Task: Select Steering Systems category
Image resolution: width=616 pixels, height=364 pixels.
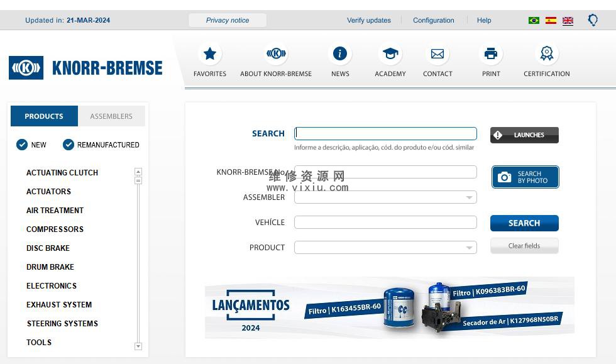Action: [62, 324]
